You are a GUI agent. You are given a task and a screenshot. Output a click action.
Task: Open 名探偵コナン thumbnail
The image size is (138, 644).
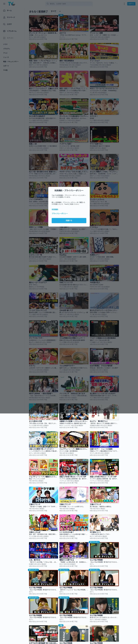(x=104, y=245)
